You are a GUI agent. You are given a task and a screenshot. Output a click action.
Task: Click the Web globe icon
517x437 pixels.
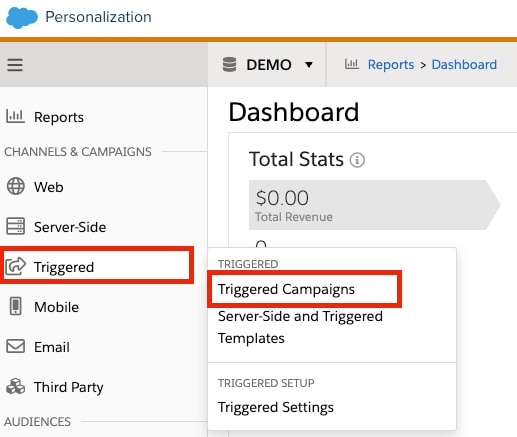click(16, 186)
